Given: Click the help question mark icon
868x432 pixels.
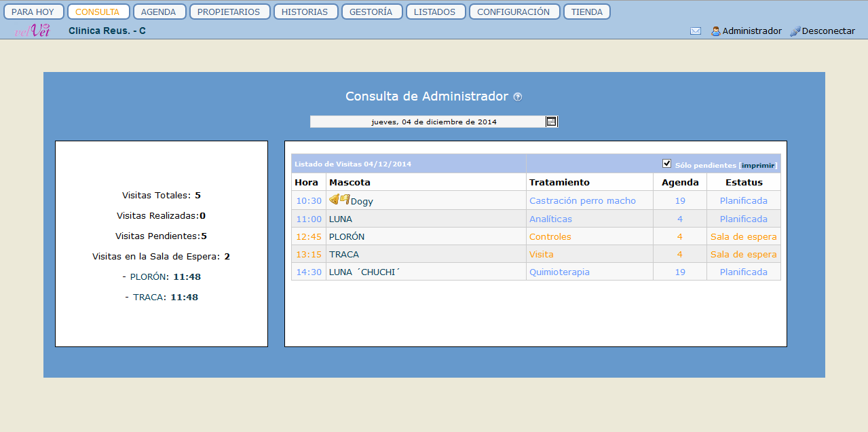Looking at the screenshot, I should coord(518,97).
